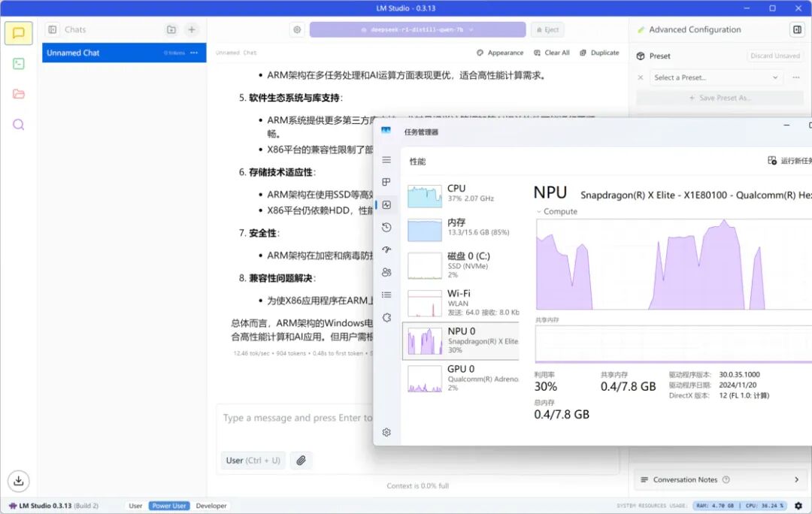This screenshot has width=812, height=514.
Task: Open Processes page icon in Task Manager
Action: 386,182
